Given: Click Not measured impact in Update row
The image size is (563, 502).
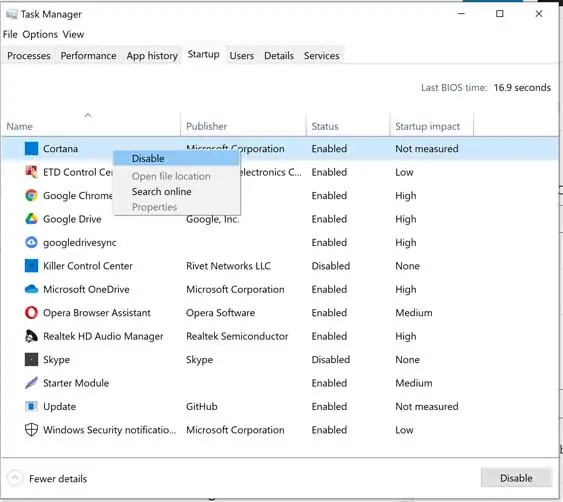Looking at the screenshot, I should click(427, 406).
